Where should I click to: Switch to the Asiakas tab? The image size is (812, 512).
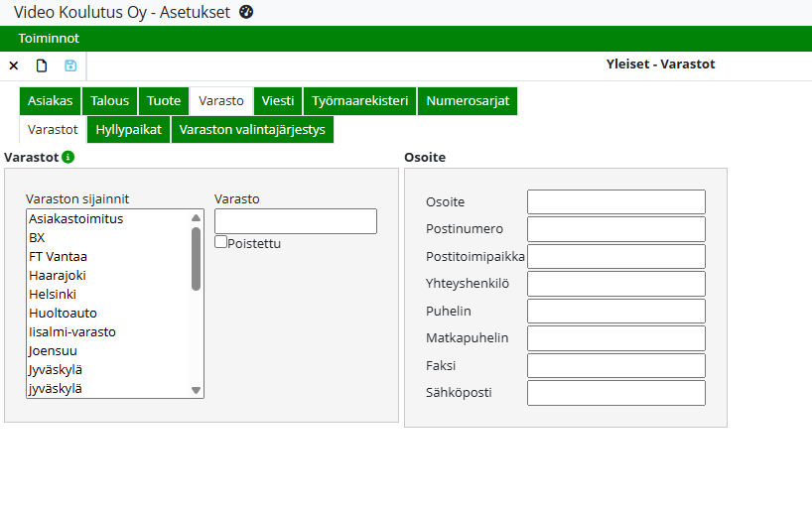pos(50,101)
